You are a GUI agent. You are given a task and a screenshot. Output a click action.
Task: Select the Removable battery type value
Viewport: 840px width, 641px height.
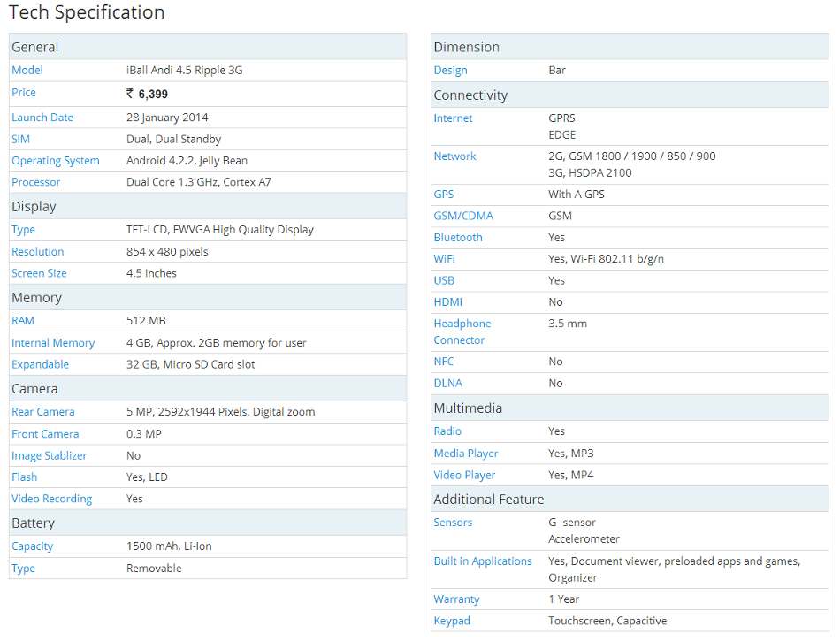tap(154, 569)
